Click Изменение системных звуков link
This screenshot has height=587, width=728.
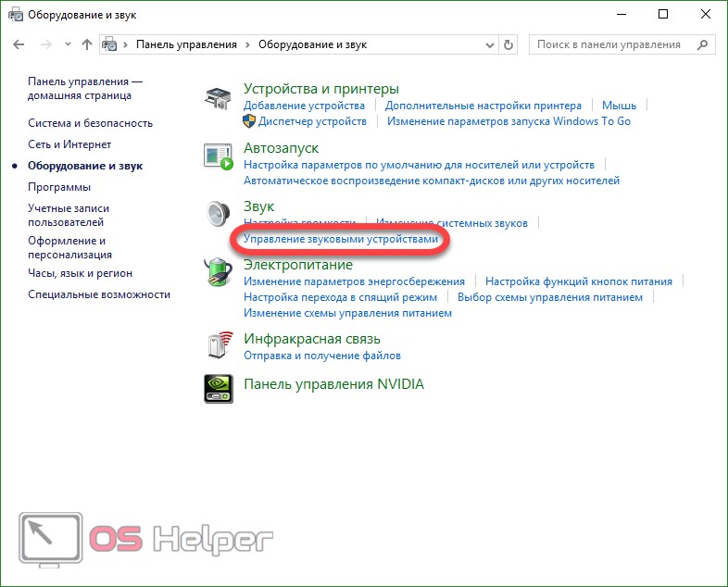[451, 223]
